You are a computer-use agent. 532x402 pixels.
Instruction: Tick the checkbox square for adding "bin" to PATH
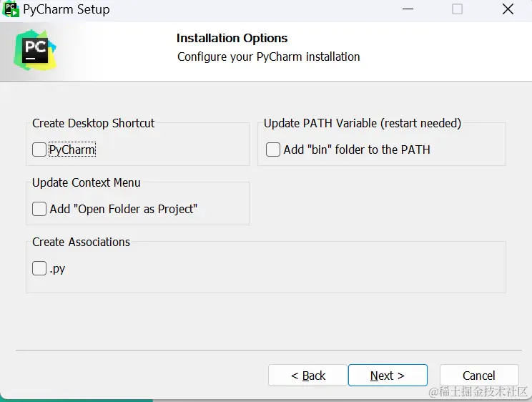pyautogui.click(x=273, y=149)
